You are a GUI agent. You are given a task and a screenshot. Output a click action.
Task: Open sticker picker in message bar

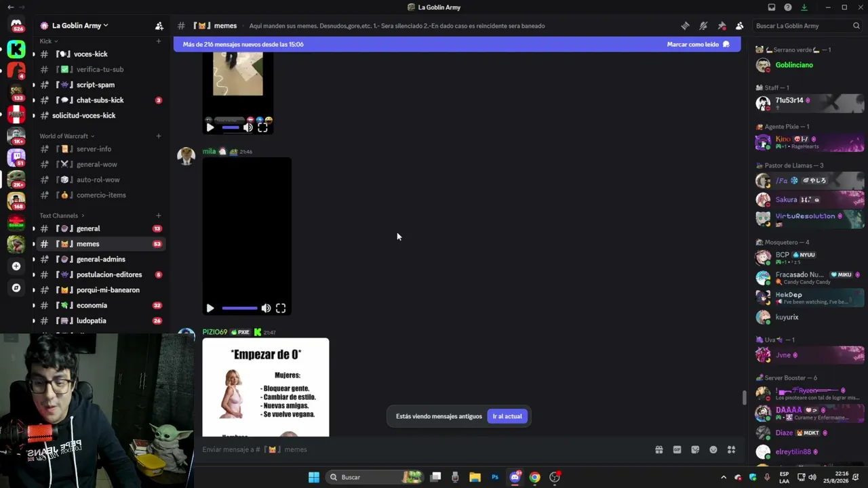coord(695,449)
